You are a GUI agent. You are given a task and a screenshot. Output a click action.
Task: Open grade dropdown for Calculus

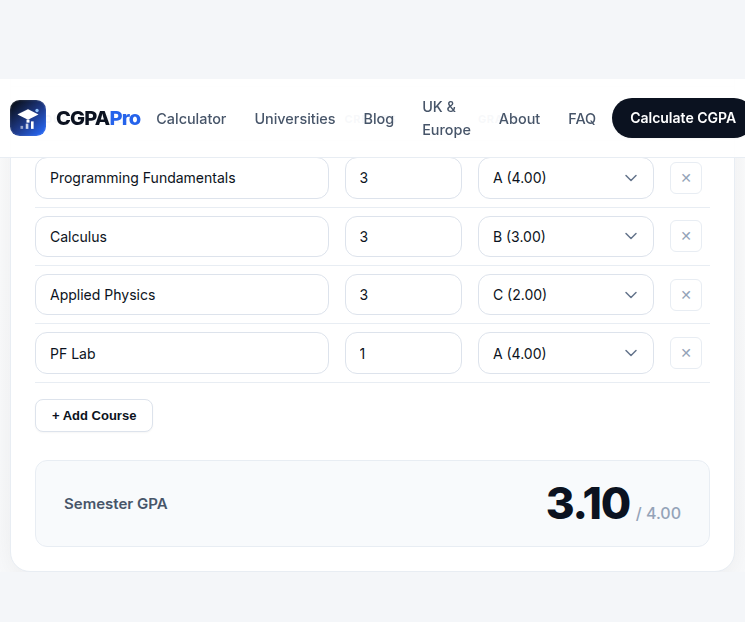pyautogui.click(x=565, y=237)
